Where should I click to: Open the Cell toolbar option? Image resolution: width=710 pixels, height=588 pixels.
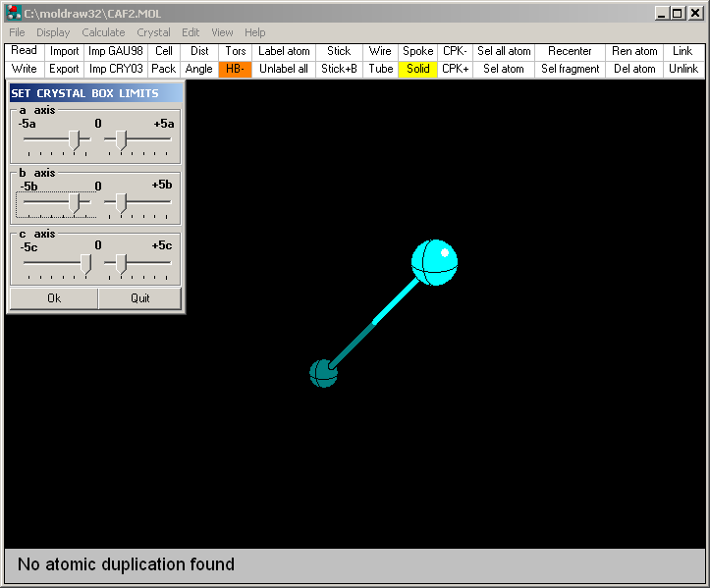[164, 51]
